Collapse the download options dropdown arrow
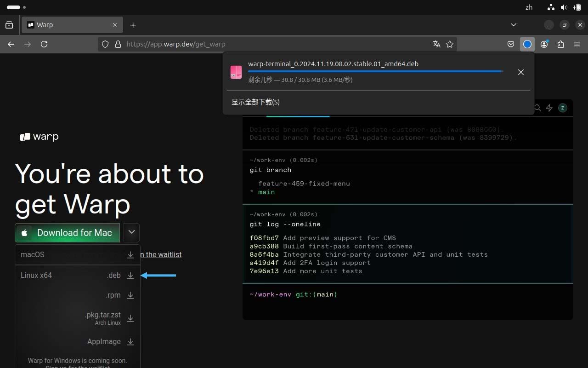Screen dimensions: 588x368 coord(131,232)
